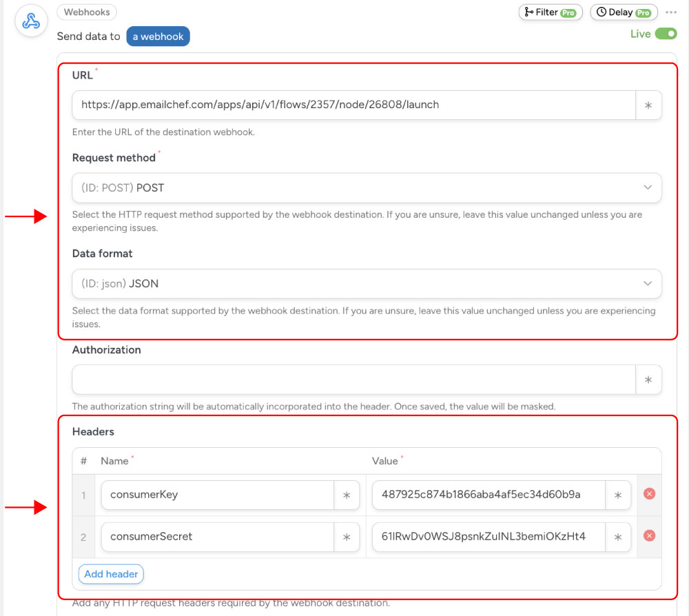Viewport: 689px width, 616px height.
Task: Click the Webhooks label pill
Action: click(x=86, y=12)
